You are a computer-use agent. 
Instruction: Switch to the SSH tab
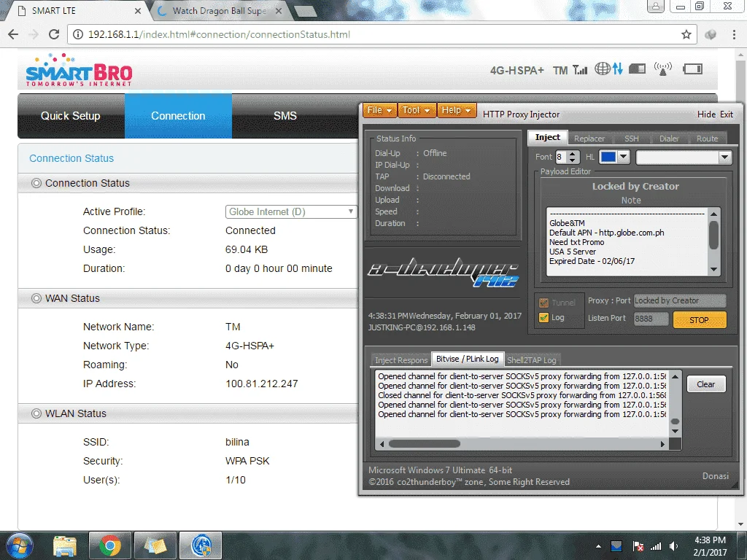coord(631,139)
